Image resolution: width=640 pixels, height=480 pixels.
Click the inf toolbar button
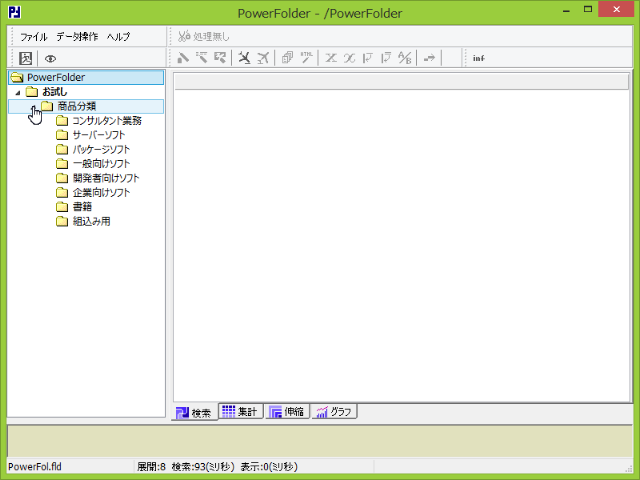[479, 58]
